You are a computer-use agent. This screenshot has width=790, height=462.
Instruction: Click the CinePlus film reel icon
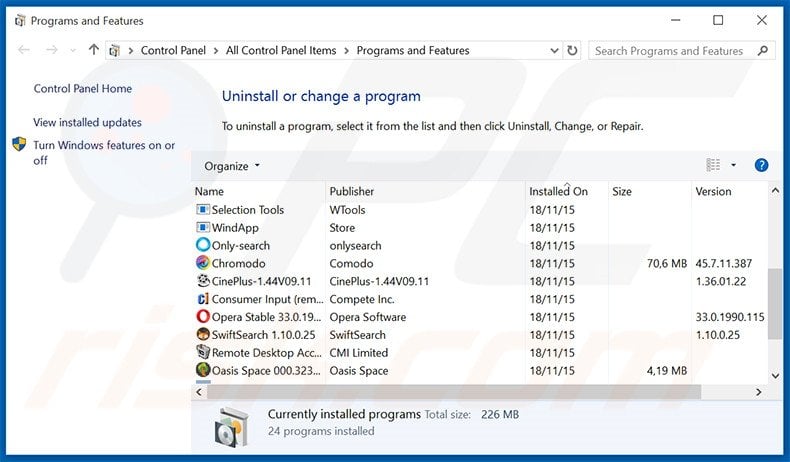(x=203, y=281)
